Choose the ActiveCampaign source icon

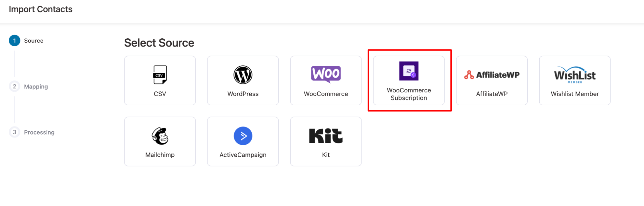click(243, 136)
